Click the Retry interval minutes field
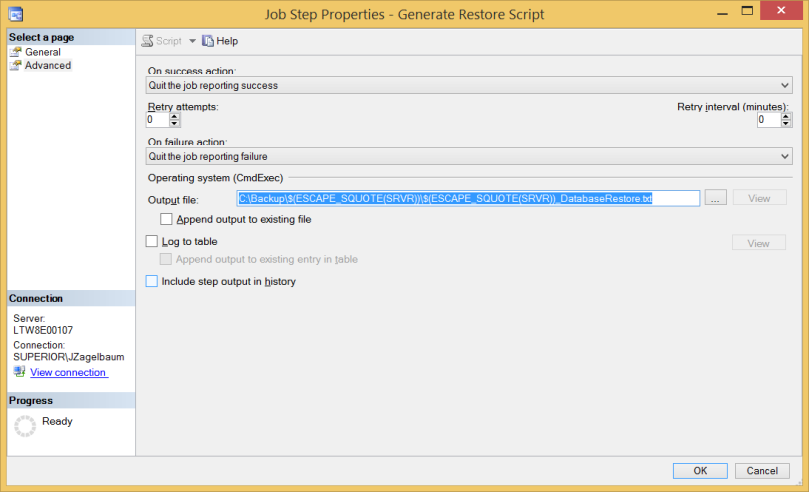The image size is (809, 492). [x=769, y=120]
